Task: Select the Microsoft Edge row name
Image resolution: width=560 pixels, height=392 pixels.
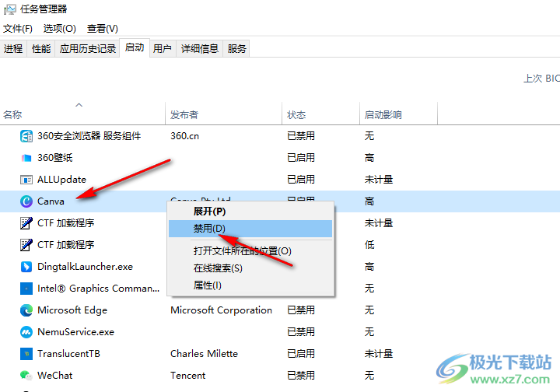Action: pos(72,310)
